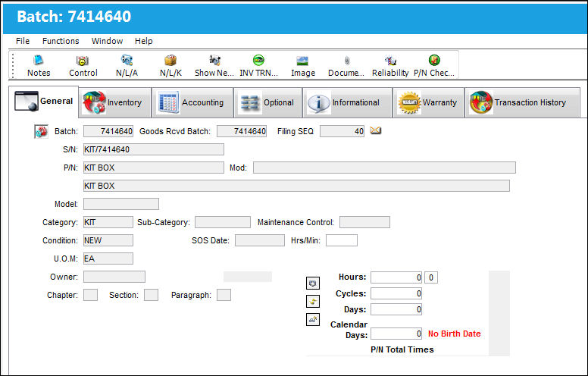Click the P/N Total Times label
This screenshot has width=588, height=376.
[x=402, y=349]
